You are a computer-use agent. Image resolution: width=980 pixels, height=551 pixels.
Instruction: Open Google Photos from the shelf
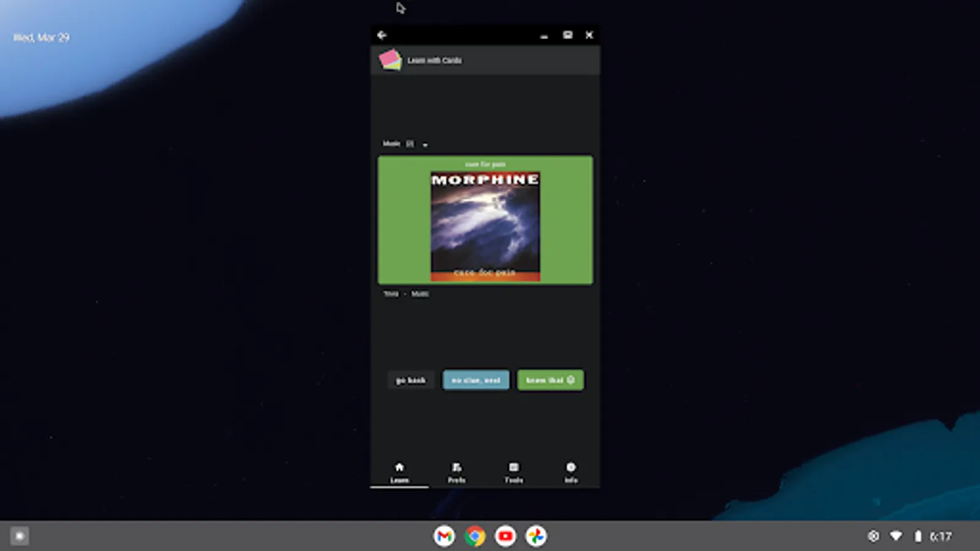coord(536,536)
